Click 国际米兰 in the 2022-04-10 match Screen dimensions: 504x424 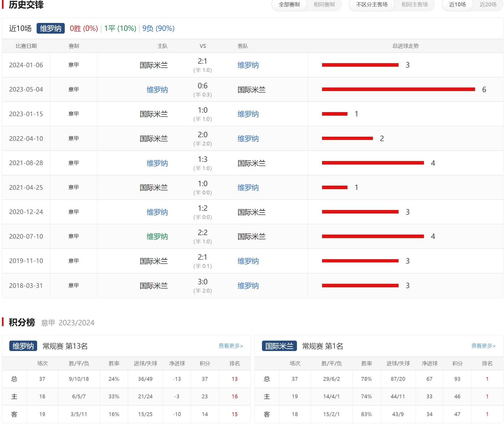pyautogui.click(x=154, y=139)
